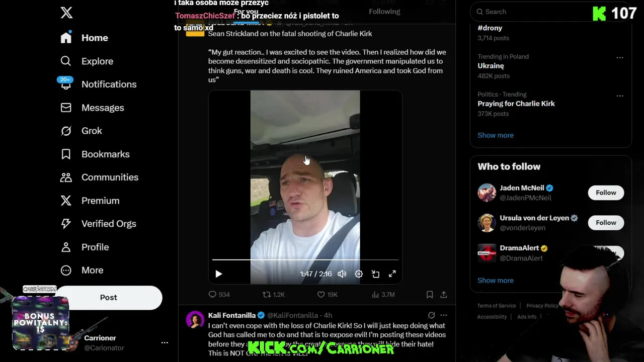
Task: Open share menu on the post
Action: 444,295
